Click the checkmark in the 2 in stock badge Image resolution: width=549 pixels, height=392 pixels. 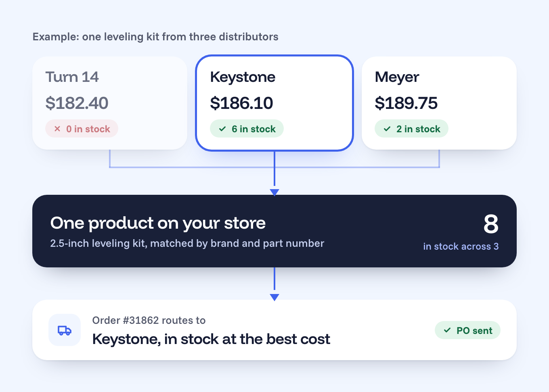tap(387, 129)
